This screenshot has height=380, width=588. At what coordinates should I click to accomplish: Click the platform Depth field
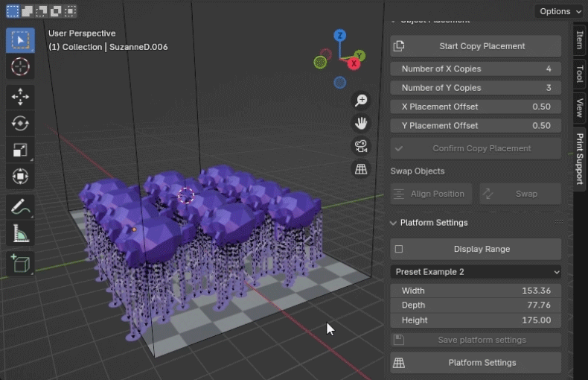pos(476,305)
